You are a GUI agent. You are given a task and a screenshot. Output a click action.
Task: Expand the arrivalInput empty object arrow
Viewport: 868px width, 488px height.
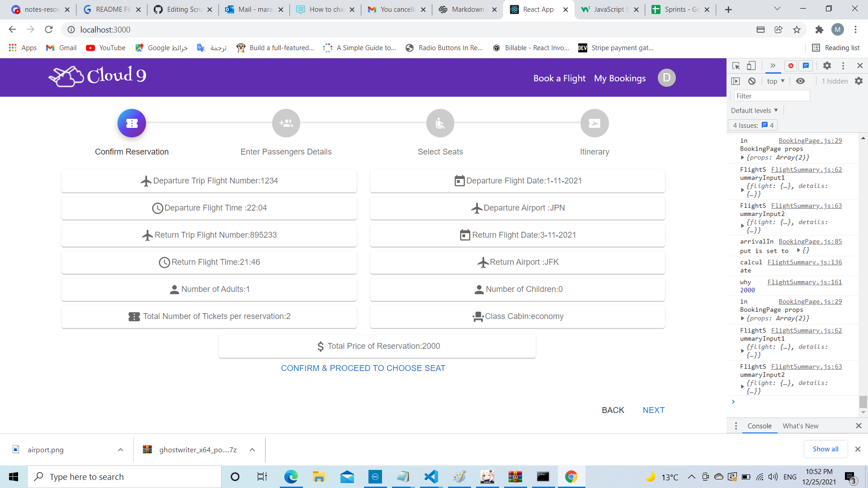tap(799, 250)
